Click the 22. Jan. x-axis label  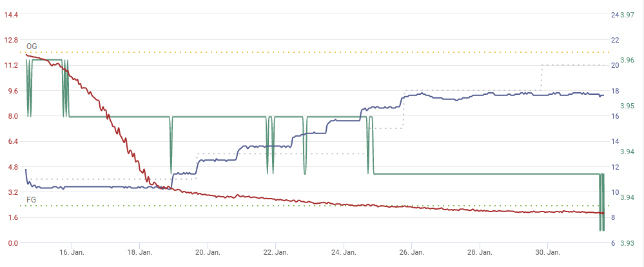[276, 252]
